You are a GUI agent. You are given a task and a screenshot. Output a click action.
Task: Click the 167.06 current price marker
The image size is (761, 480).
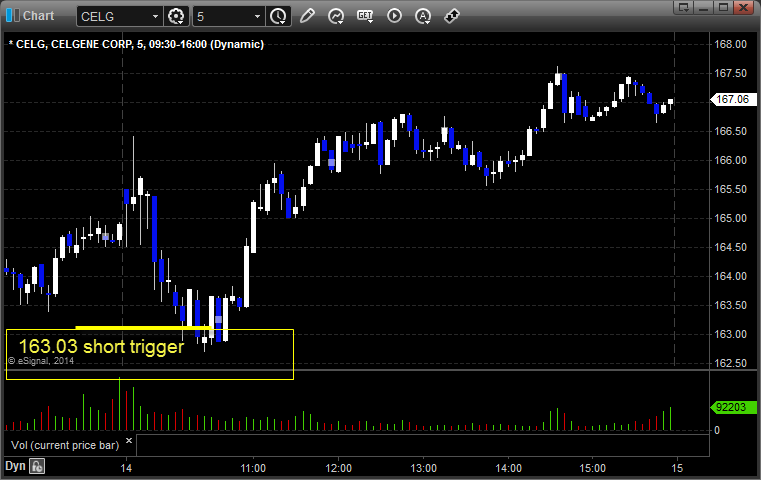click(x=733, y=99)
